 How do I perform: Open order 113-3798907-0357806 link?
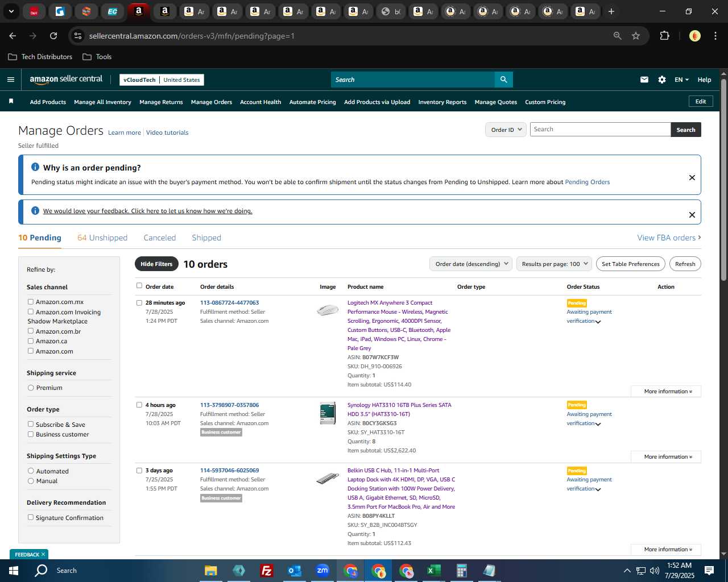click(x=229, y=405)
